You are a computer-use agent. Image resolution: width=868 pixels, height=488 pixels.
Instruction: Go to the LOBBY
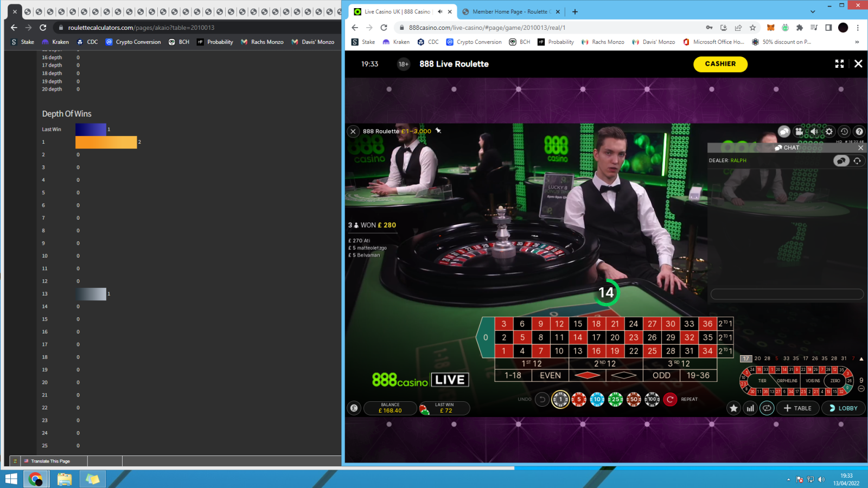(x=843, y=408)
